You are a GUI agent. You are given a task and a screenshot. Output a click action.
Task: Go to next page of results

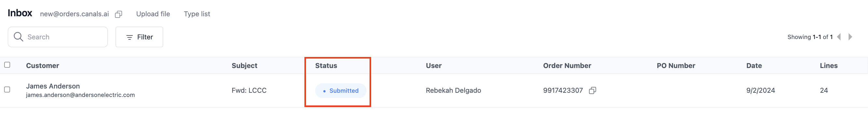[x=850, y=37]
